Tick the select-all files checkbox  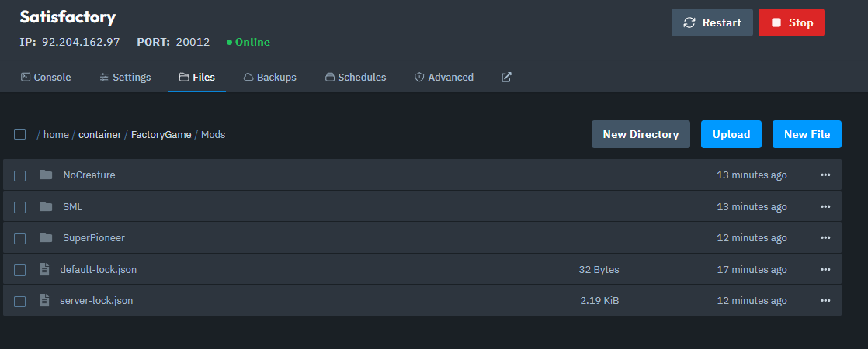point(20,134)
